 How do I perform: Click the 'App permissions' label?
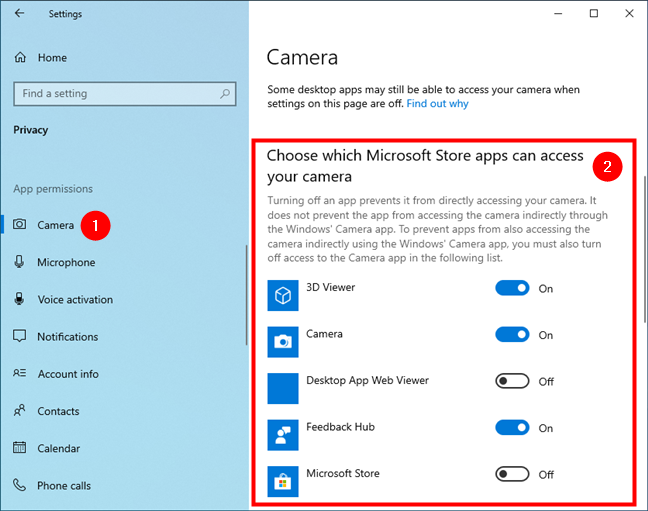[53, 189]
